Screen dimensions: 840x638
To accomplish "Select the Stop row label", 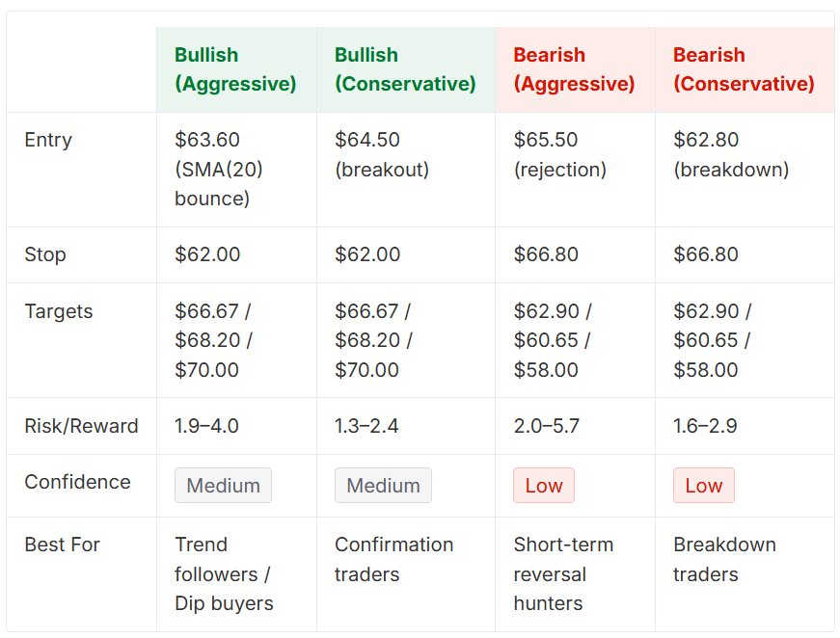I will (45, 254).
